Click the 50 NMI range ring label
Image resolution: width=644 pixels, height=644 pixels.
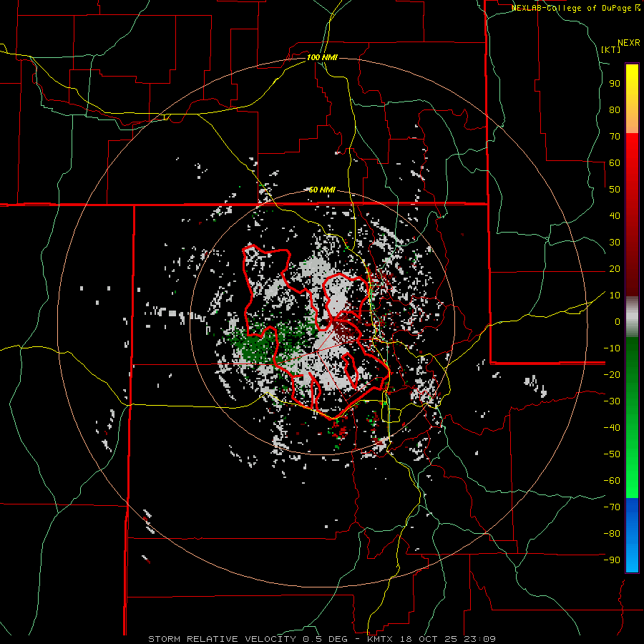(322, 190)
